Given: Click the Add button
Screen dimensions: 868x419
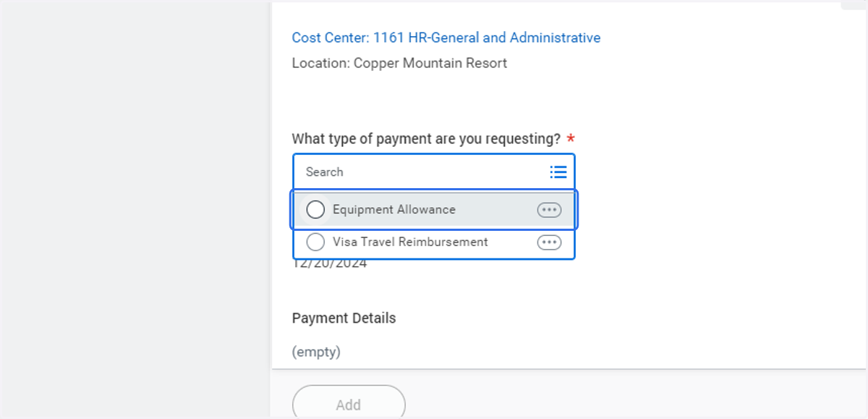Looking at the screenshot, I should click(x=349, y=404).
